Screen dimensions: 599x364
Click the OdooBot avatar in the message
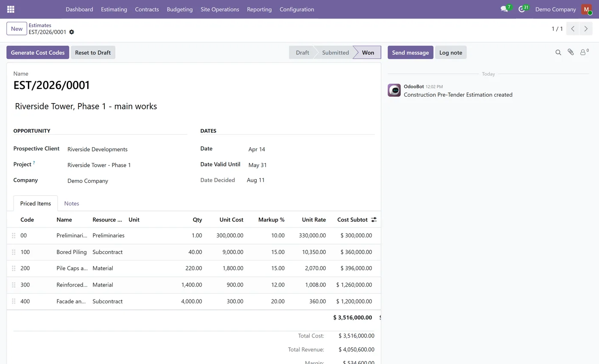click(x=394, y=90)
